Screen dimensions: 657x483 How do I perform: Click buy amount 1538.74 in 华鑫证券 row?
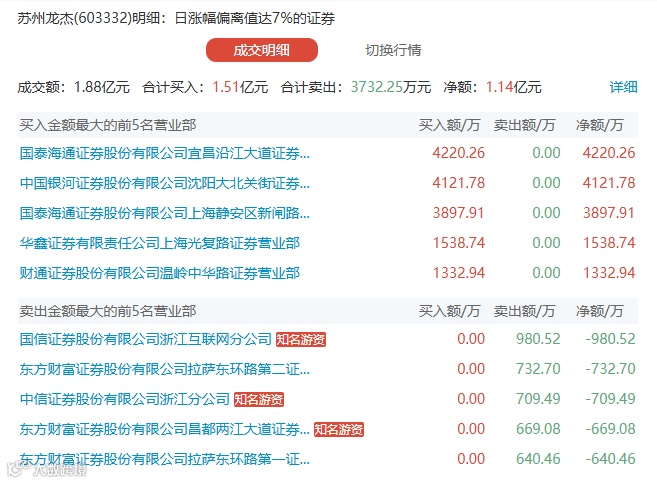459,243
